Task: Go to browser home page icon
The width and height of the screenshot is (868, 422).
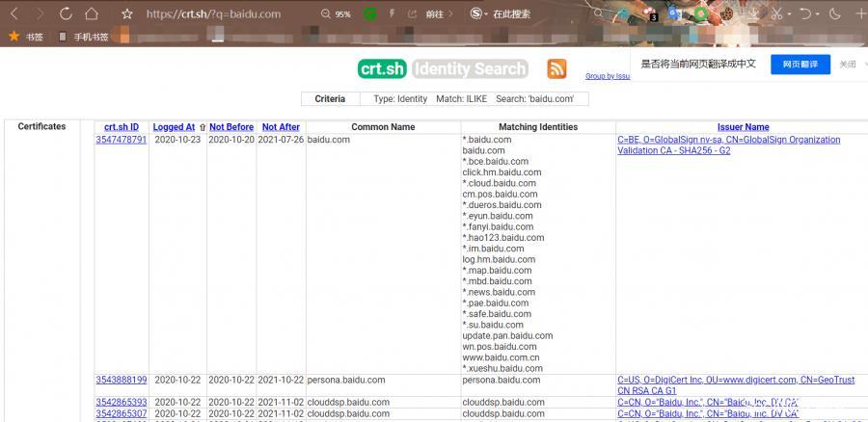Action: [91, 14]
